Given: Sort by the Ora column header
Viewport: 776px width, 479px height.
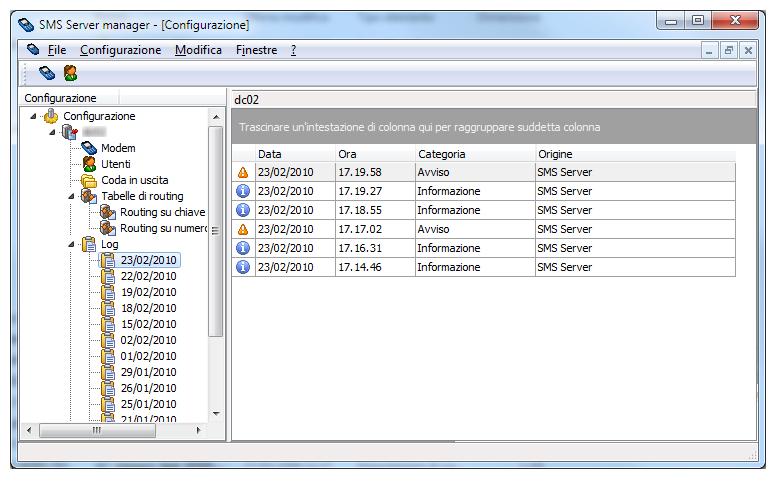Looking at the screenshot, I should click(x=376, y=154).
